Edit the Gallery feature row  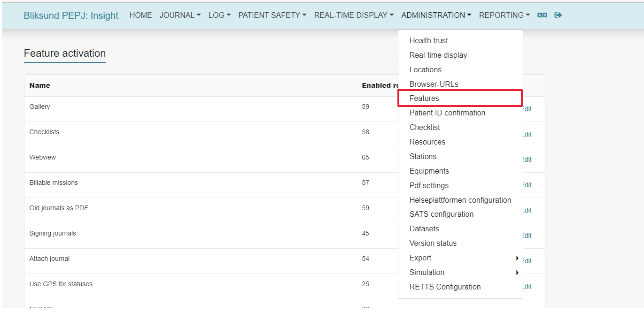click(x=527, y=109)
